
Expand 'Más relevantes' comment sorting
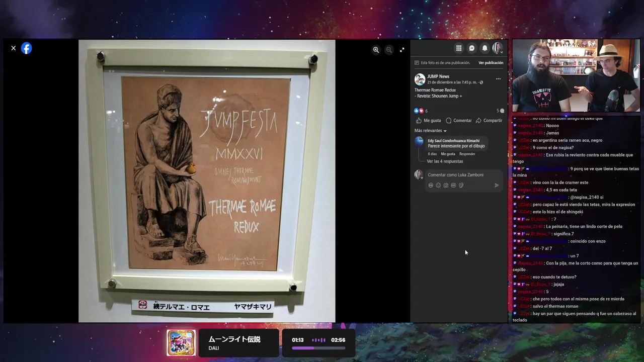(x=431, y=131)
